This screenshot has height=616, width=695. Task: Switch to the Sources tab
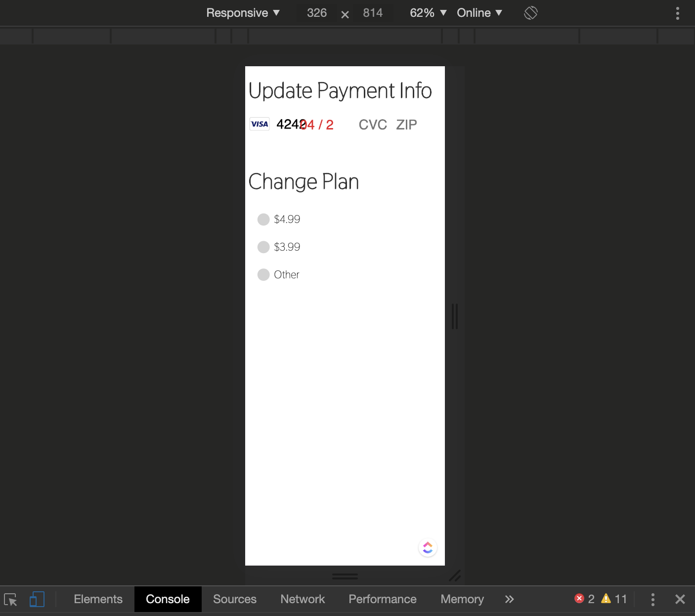click(x=235, y=599)
